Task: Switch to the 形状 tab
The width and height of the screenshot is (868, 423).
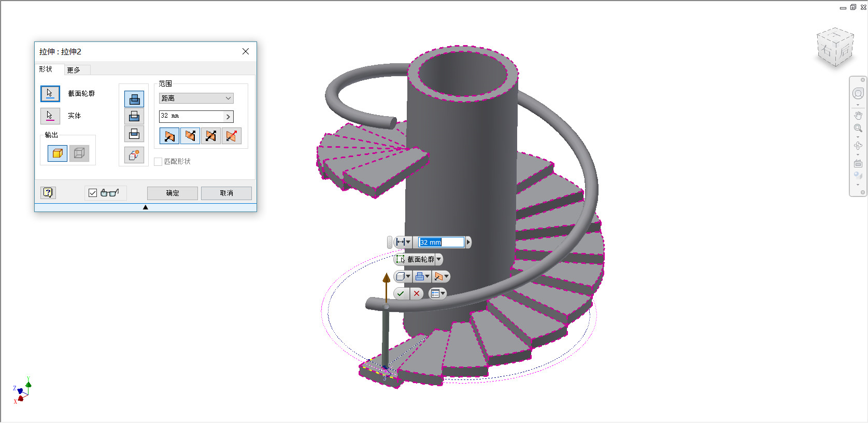Action: (46, 69)
